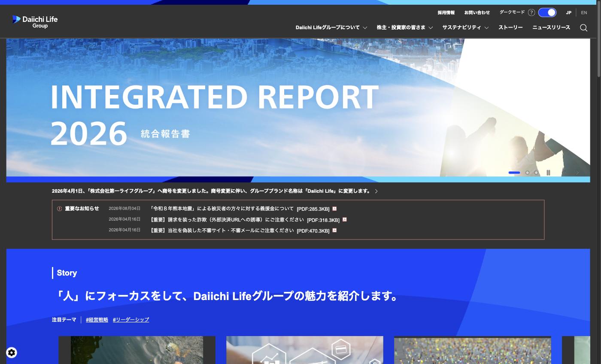Open cookie settings gear icon
Screen dimensions: 601x364
pyautogui.click(x=12, y=353)
